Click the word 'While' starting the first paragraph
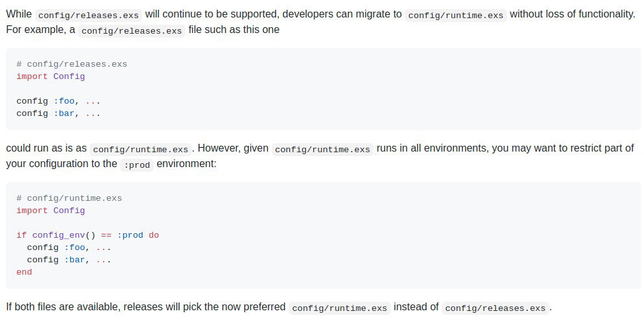 pos(19,14)
